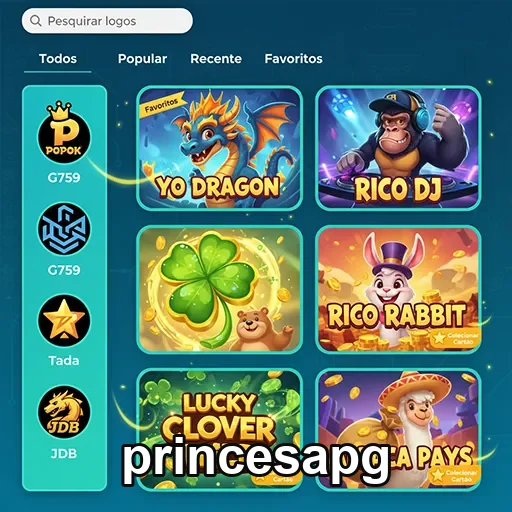Start the Rico Rabbit game
Viewport: 512px width, 512px height.
398,289
